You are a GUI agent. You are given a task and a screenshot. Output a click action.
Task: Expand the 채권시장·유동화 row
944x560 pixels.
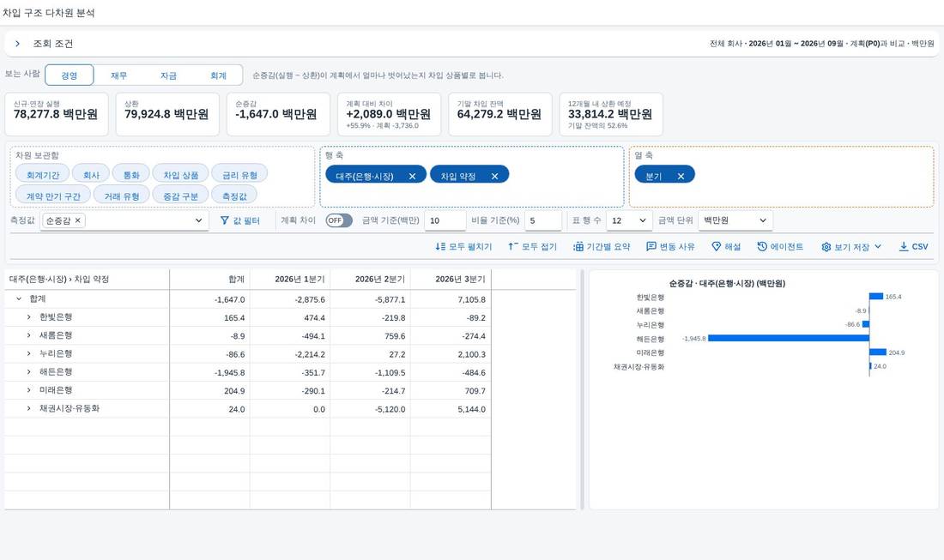click(x=28, y=408)
